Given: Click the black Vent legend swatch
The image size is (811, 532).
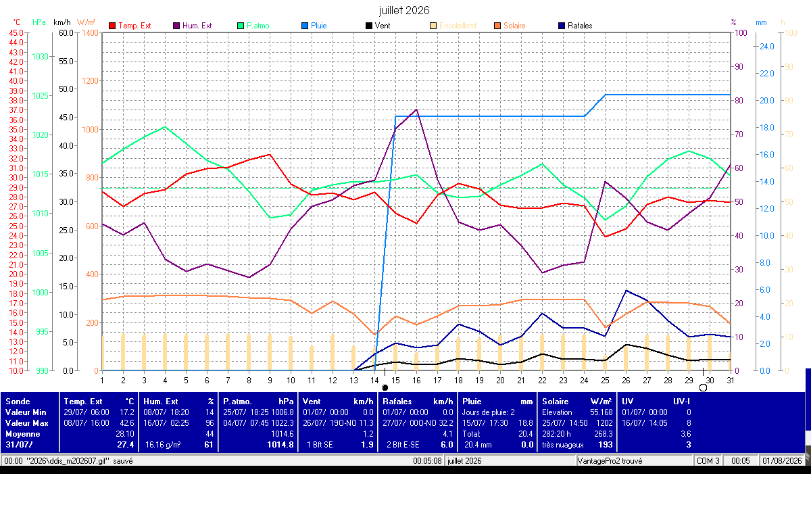Looking at the screenshot, I should point(369,26).
